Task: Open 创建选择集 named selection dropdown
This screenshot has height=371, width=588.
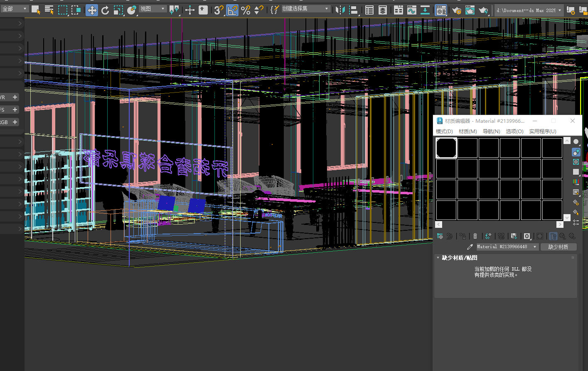Action: pyautogui.click(x=306, y=9)
